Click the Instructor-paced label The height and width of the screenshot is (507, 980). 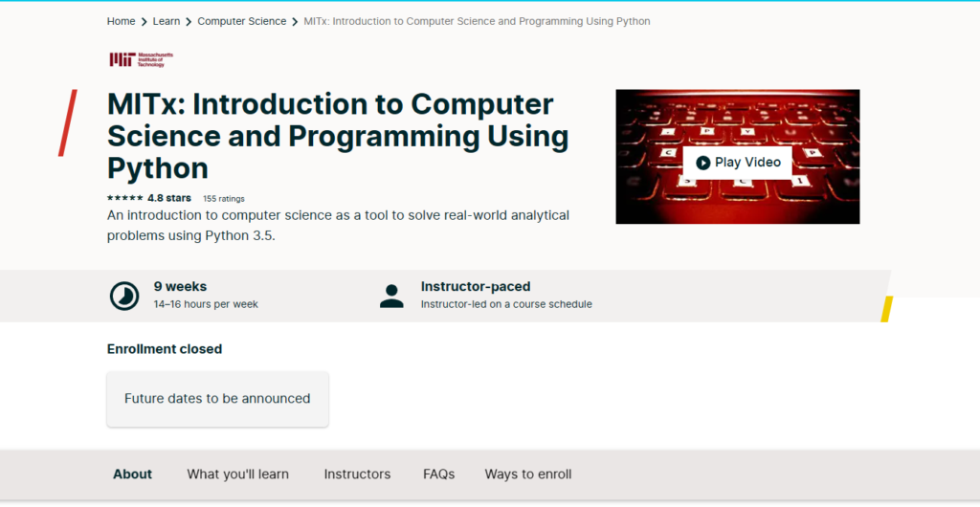tap(476, 287)
